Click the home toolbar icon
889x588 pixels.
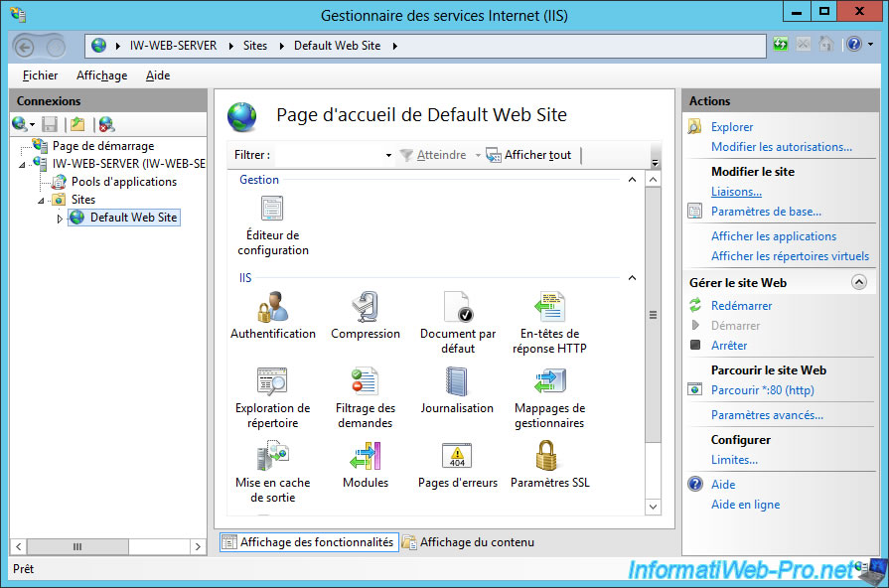(826, 45)
